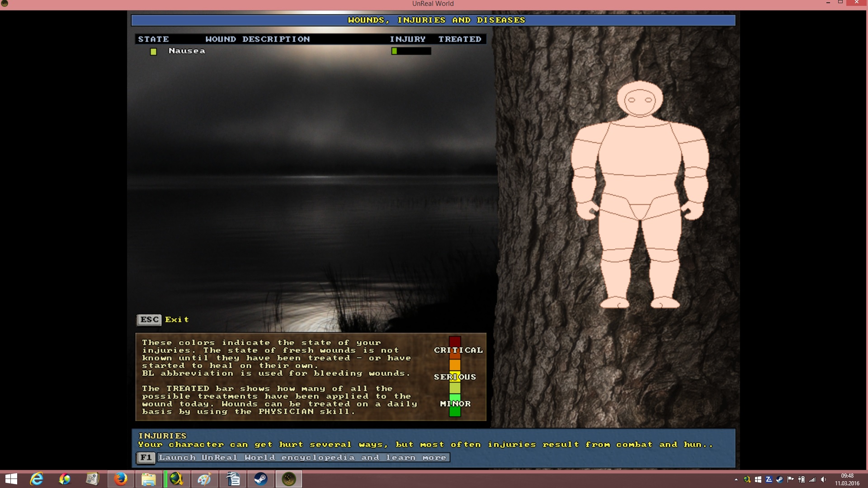Click the MINOR label on color legend
Viewport: 868px width, 488px height.
[455, 404]
